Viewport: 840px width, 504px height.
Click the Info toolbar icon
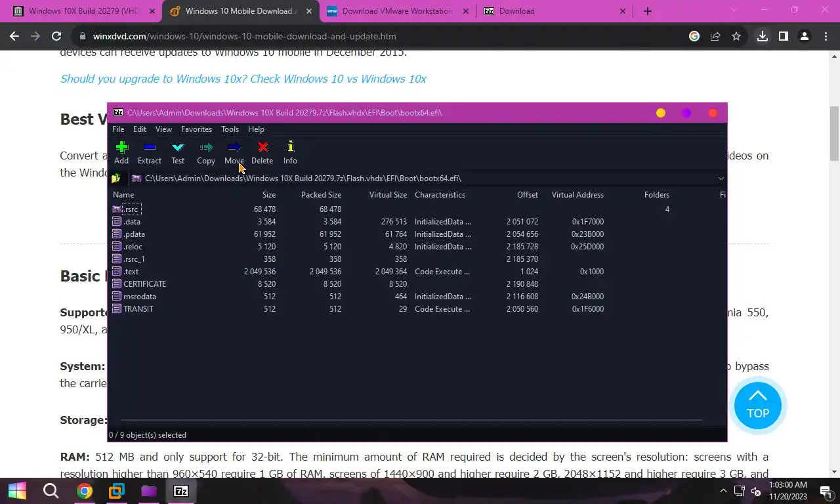tap(290, 147)
